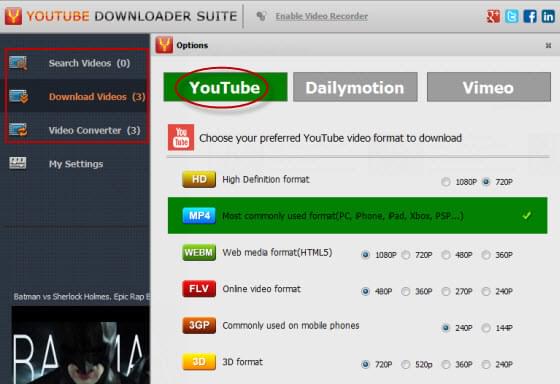Select the MP4 format badge
This screenshot has width=560, height=384.
coord(199,215)
